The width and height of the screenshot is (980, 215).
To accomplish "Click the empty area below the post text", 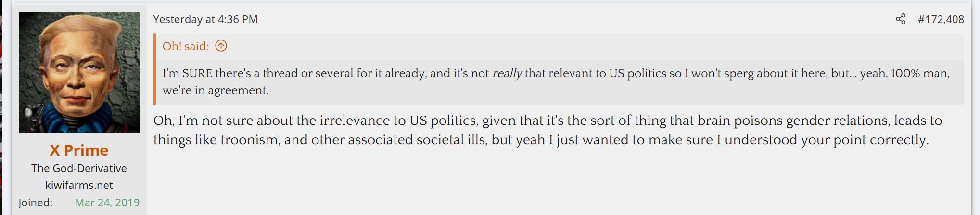I will pyautogui.click(x=558, y=183).
